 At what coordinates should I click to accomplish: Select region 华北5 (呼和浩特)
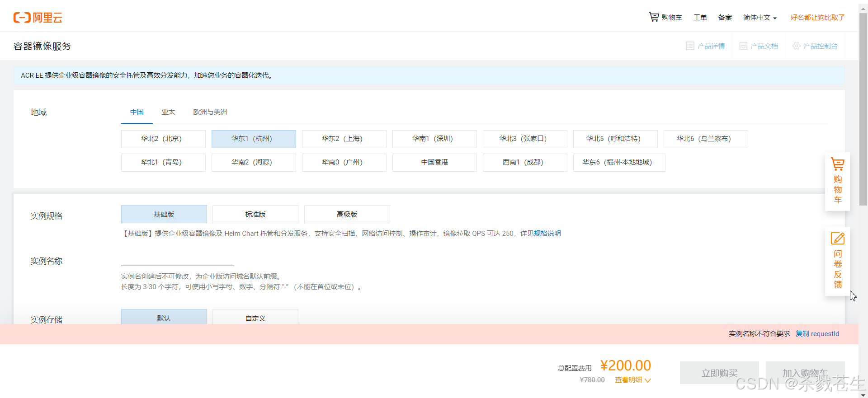pyautogui.click(x=615, y=139)
